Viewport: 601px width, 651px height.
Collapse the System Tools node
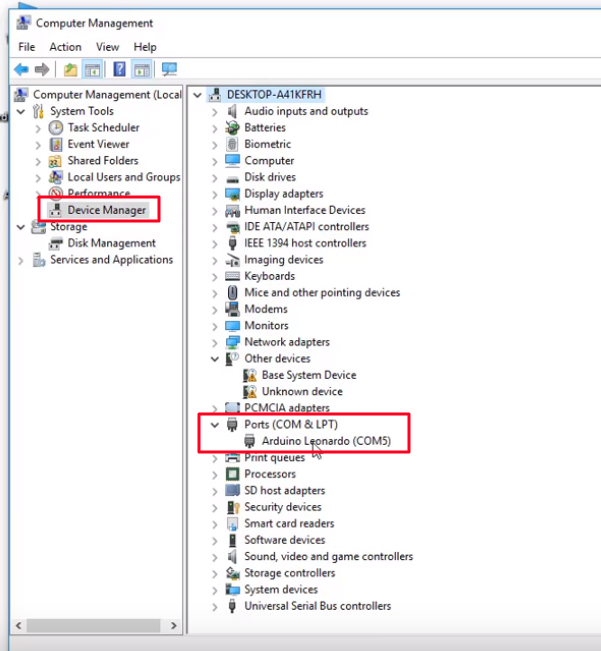21,112
